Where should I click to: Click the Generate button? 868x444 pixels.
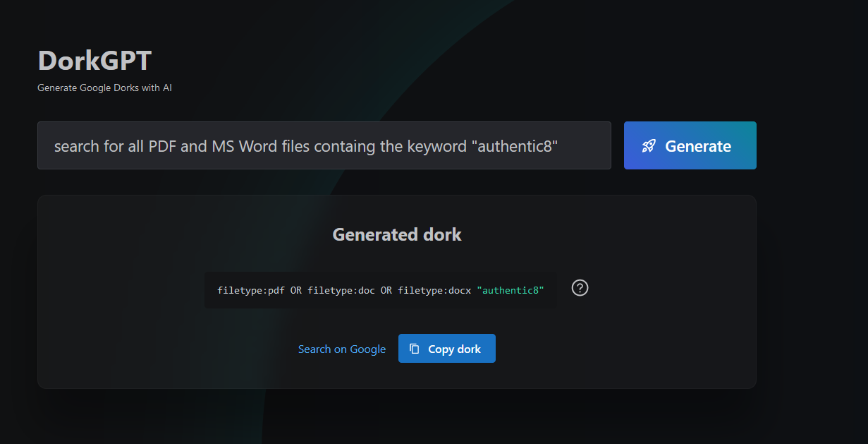tap(690, 145)
